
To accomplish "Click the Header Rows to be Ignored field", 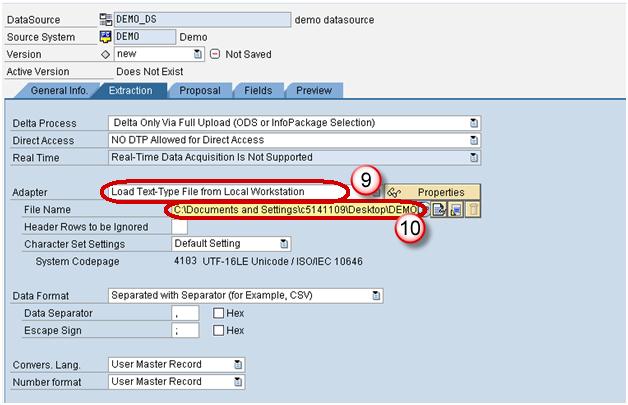I will (x=179, y=227).
